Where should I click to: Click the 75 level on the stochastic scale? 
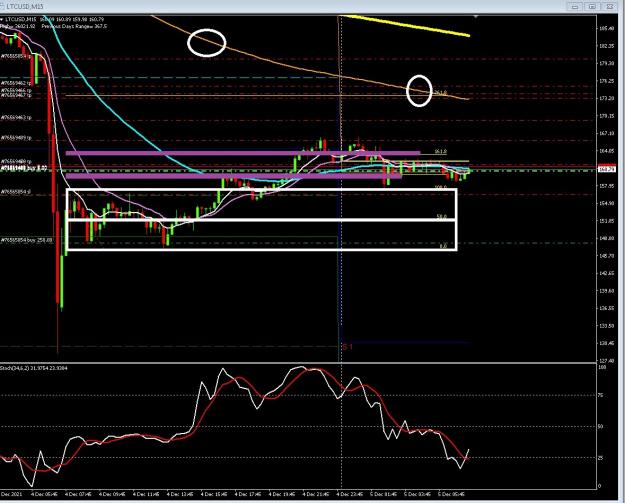(601, 395)
